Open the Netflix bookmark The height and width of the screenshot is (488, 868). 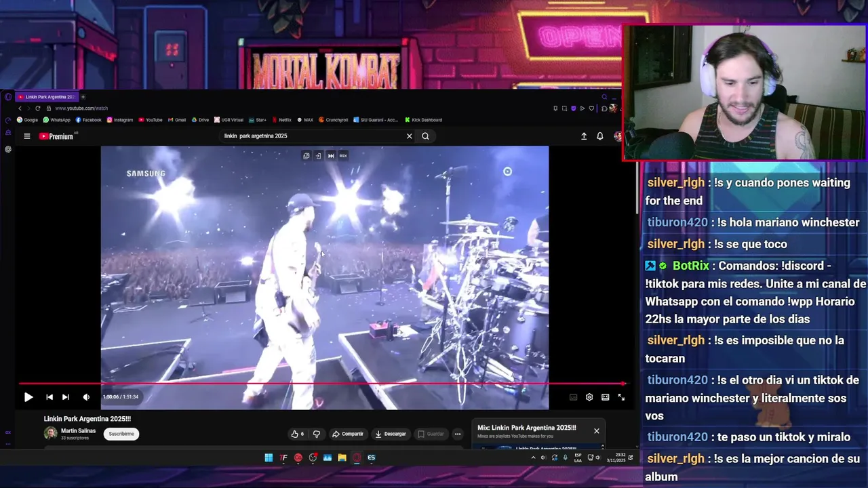coord(282,120)
